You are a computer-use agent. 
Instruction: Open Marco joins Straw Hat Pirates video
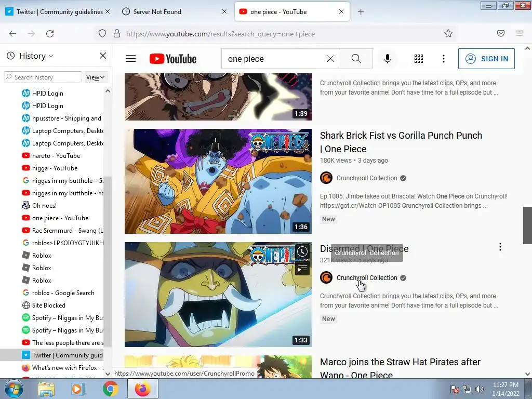coord(400,368)
